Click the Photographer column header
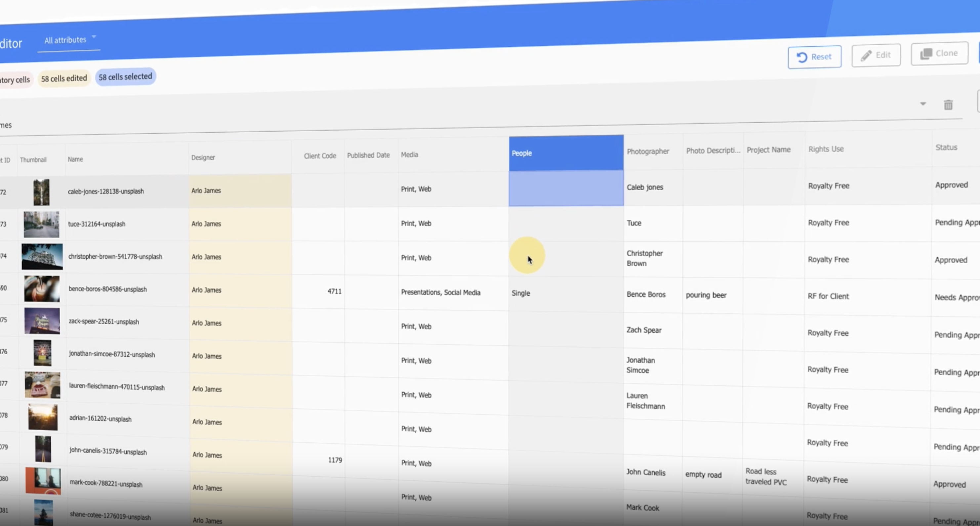This screenshot has height=526, width=980. pyautogui.click(x=648, y=152)
